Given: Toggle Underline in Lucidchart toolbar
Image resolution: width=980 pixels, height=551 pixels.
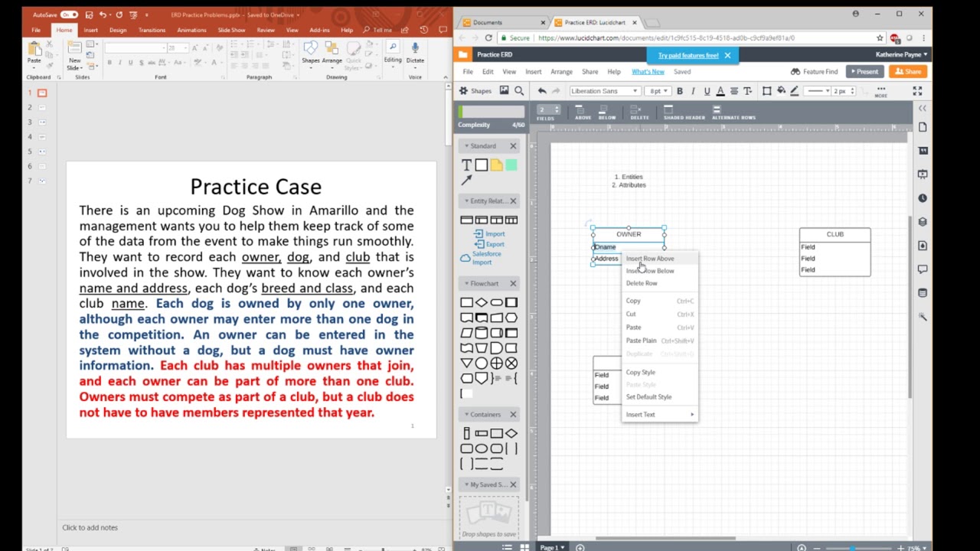Looking at the screenshot, I should 707,91.
